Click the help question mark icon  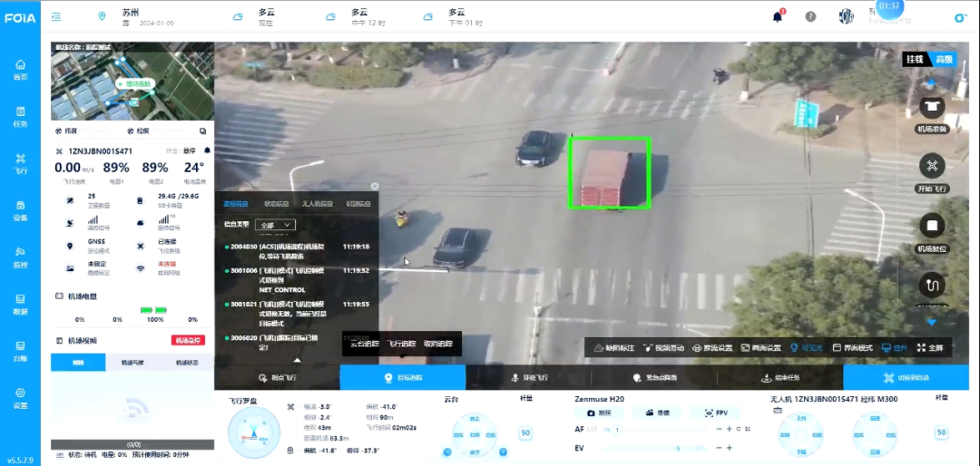pos(810,16)
